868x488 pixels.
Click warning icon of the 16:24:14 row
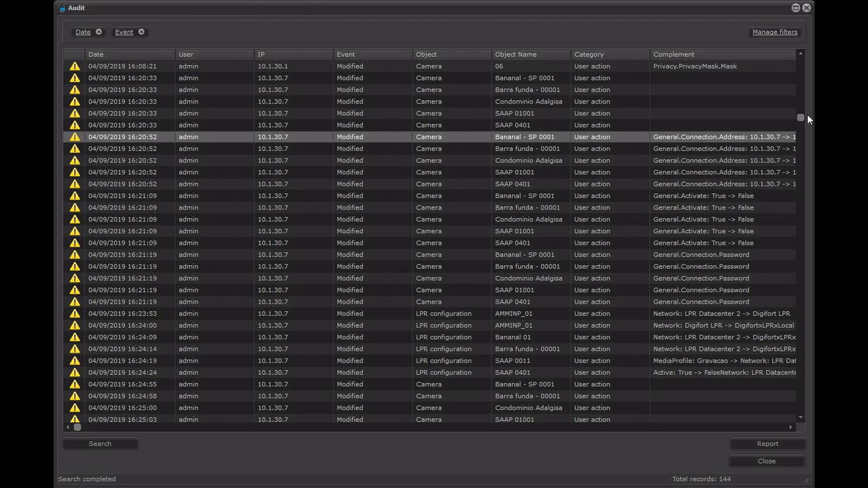pyautogui.click(x=75, y=349)
